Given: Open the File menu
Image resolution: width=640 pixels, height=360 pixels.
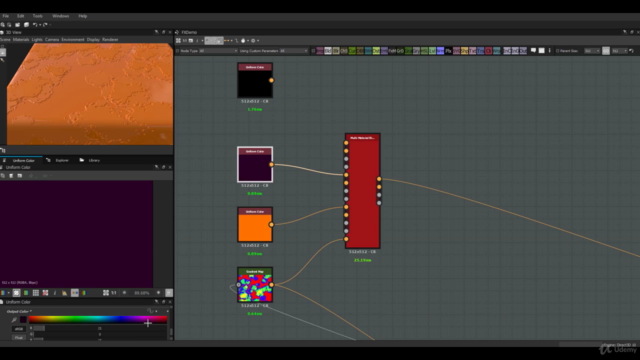Looking at the screenshot, I should (x=6, y=16).
